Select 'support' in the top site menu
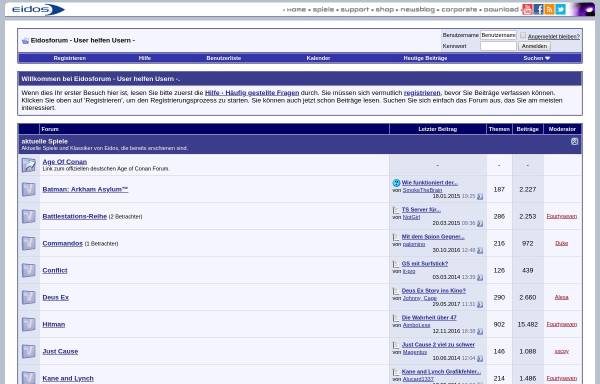600x384 pixels. (355, 9)
